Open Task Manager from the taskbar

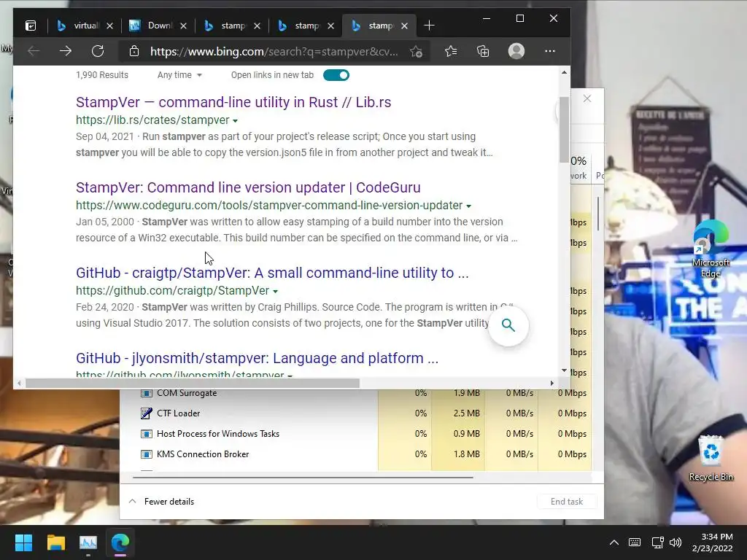coord(88,542)
